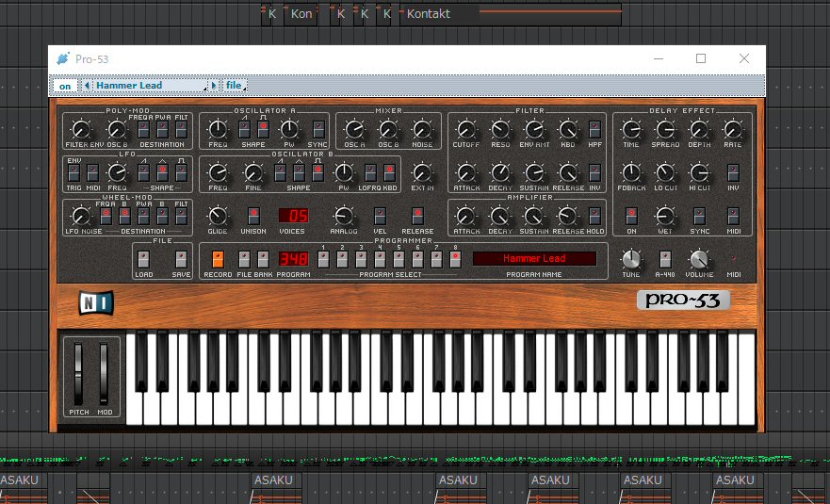
Task: Click the Filter Kbd knob
Action: pos(568,130)
